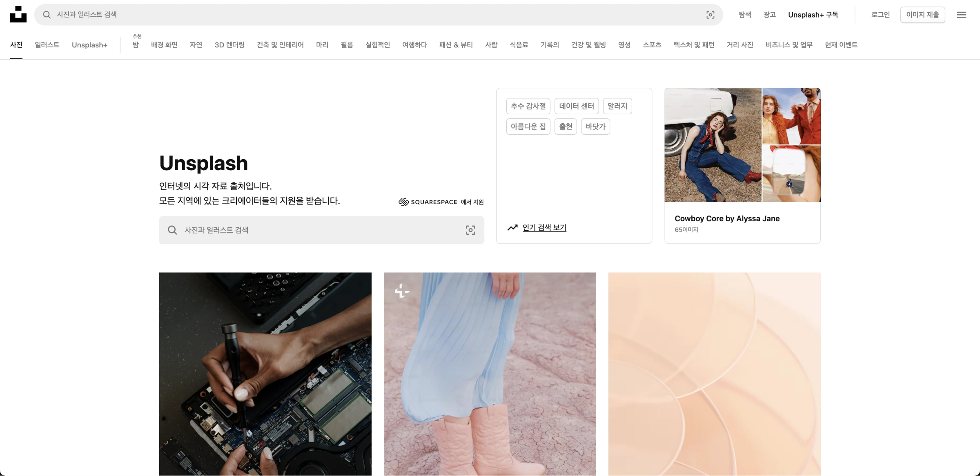980x476 pixels.
Task: Select the 3D 렌더링 category
Action: 229,45
